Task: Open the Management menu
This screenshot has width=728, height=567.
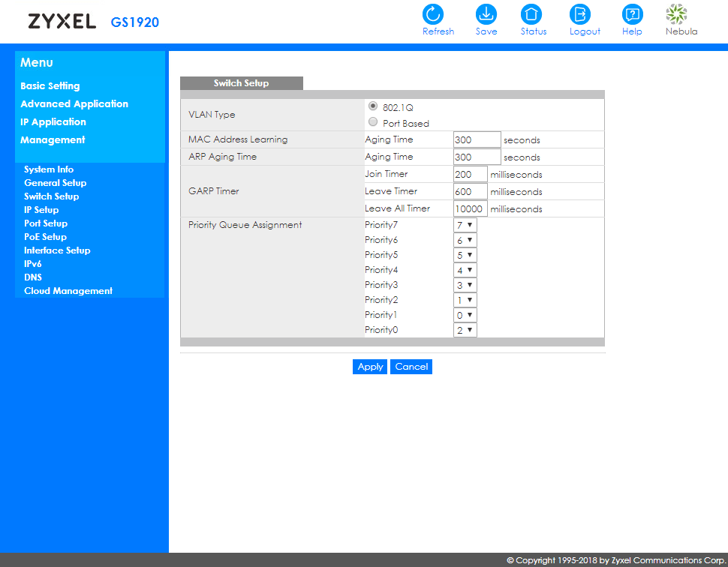Action: coord(53,140)
